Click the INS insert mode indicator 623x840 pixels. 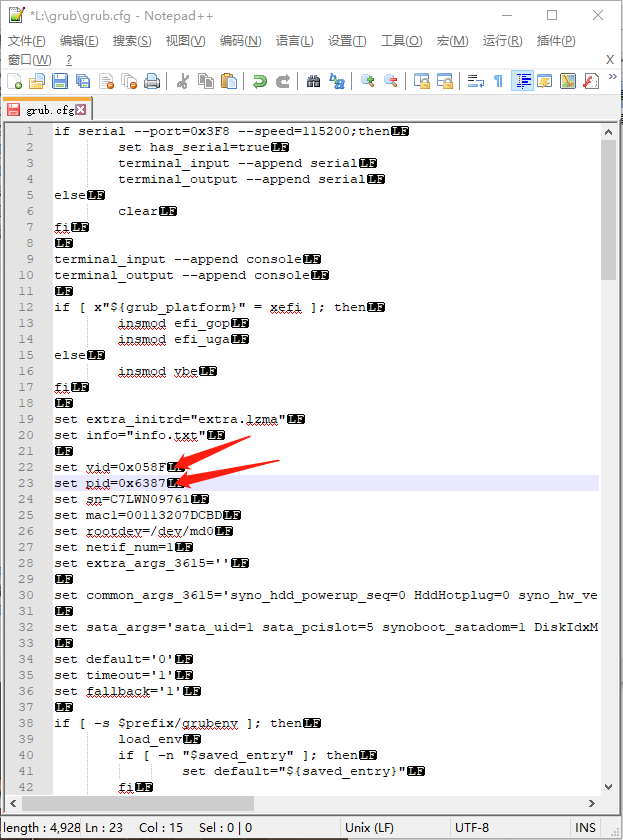(x=585, y=828)
